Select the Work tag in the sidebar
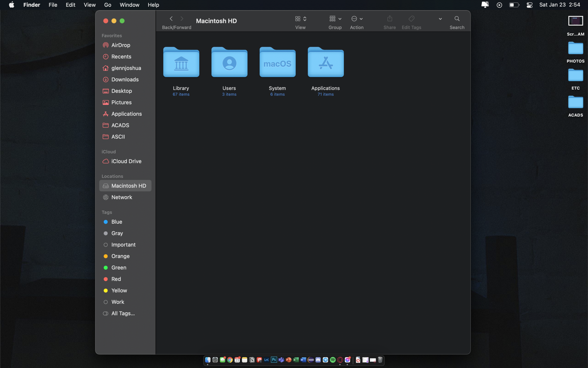The width and height of the screenshot is (588, 368). click(118, 302)
